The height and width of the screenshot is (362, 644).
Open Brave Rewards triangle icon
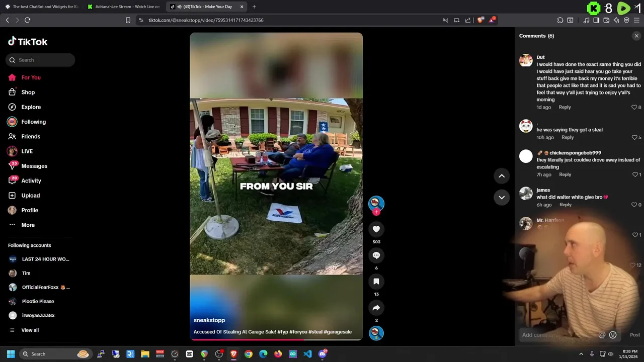(x=493, y=20)
